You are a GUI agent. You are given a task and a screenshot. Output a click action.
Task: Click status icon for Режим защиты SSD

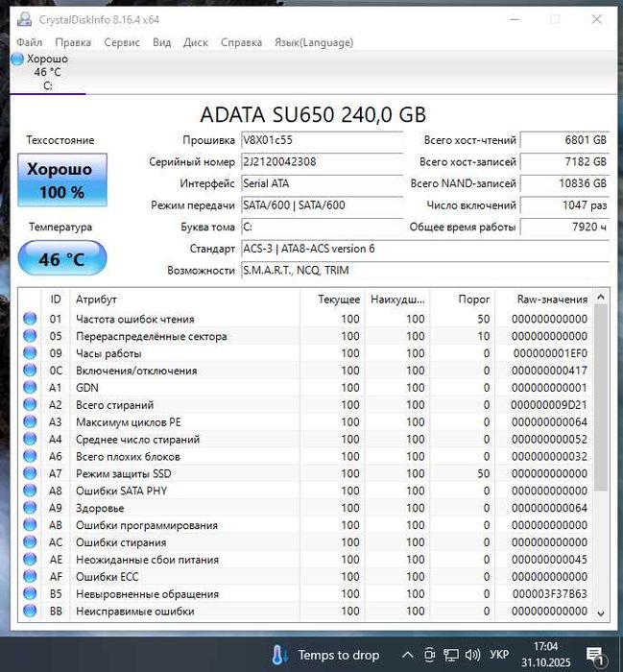click(30, 473)
